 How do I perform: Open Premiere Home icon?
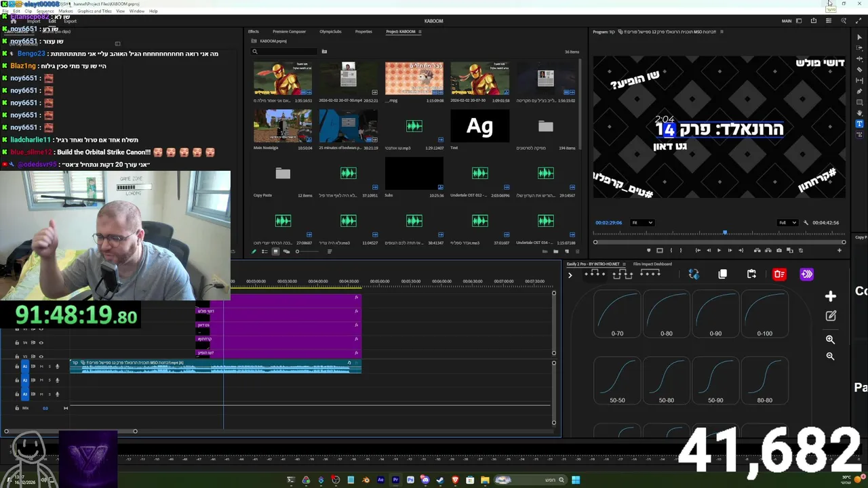[13, 21]
